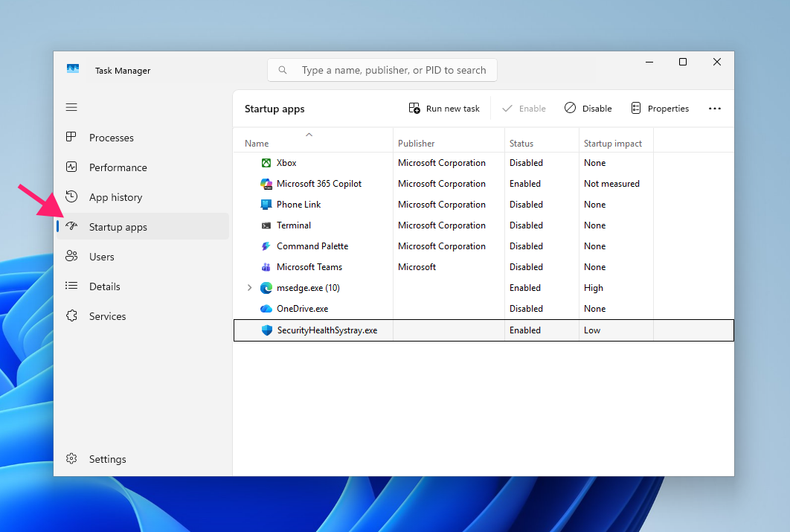Select the Xbox row name
The height and width of the screenshot is (532, 790).
pyautogui.click(x=286, y=163)
